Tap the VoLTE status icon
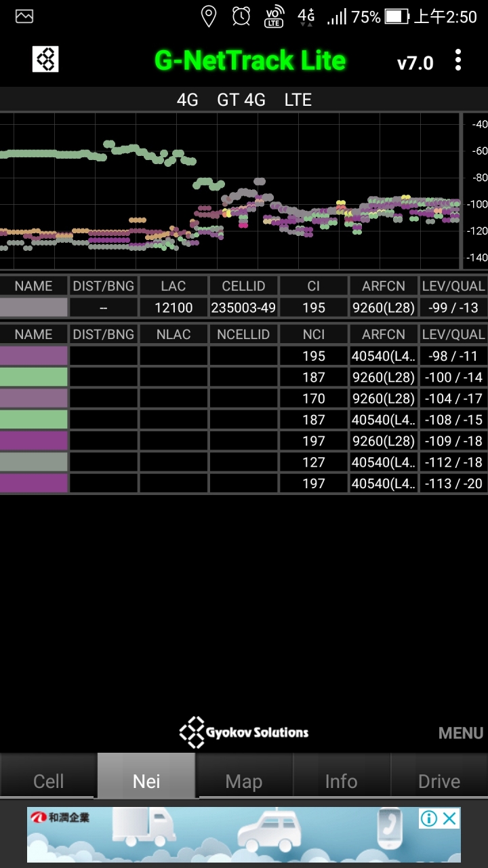 (274, 17)
